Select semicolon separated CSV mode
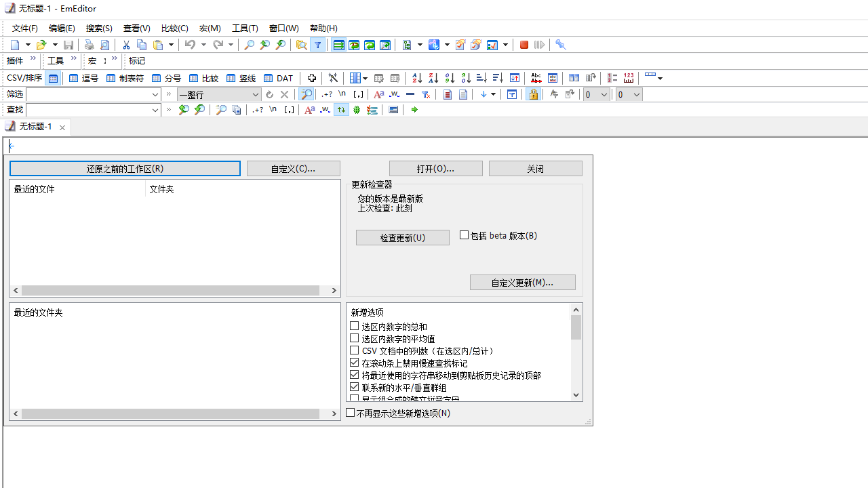Viewport: 868px width, 488px height. pyautogui.click(x=166, y=78)
